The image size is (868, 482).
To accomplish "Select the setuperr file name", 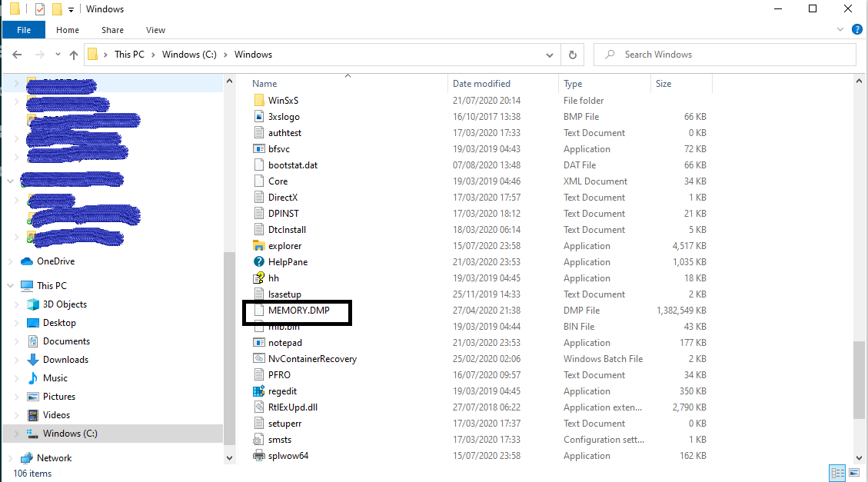I will (285, 424).
